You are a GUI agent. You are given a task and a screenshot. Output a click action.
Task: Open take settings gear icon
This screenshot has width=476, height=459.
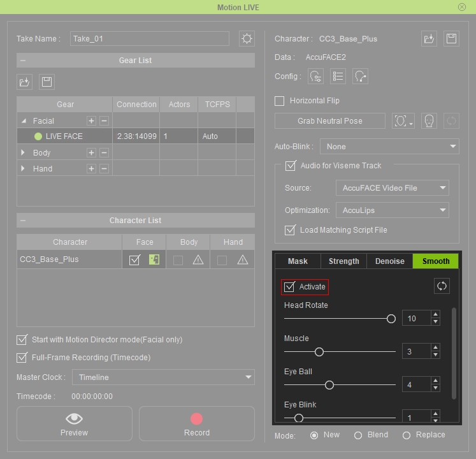(x=247, y=39)
